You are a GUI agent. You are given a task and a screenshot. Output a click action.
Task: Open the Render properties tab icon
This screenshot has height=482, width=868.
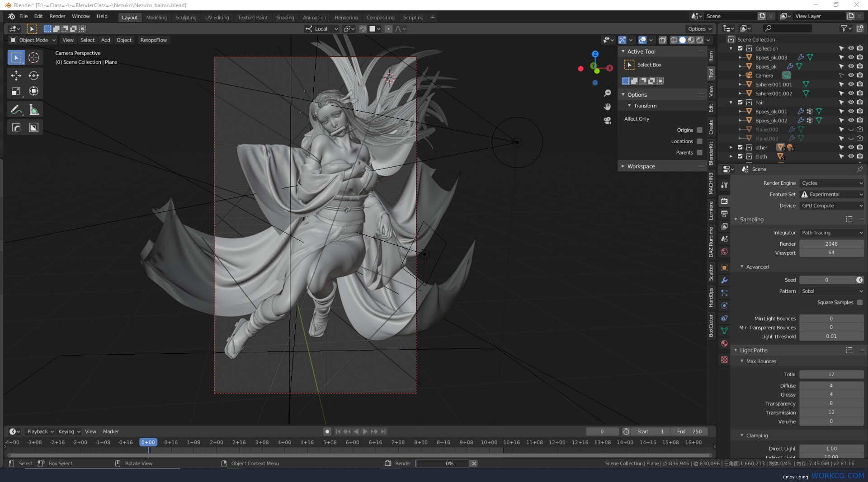724,201
